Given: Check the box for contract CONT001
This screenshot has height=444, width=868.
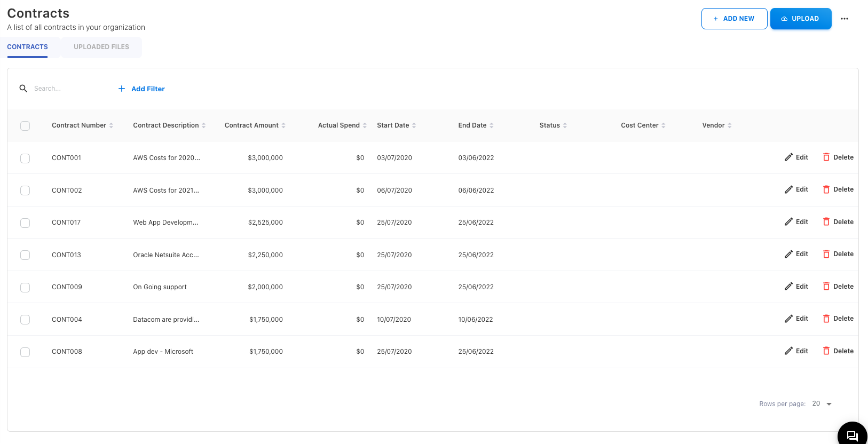Looking at the screenshot, I should click(25, 158).
